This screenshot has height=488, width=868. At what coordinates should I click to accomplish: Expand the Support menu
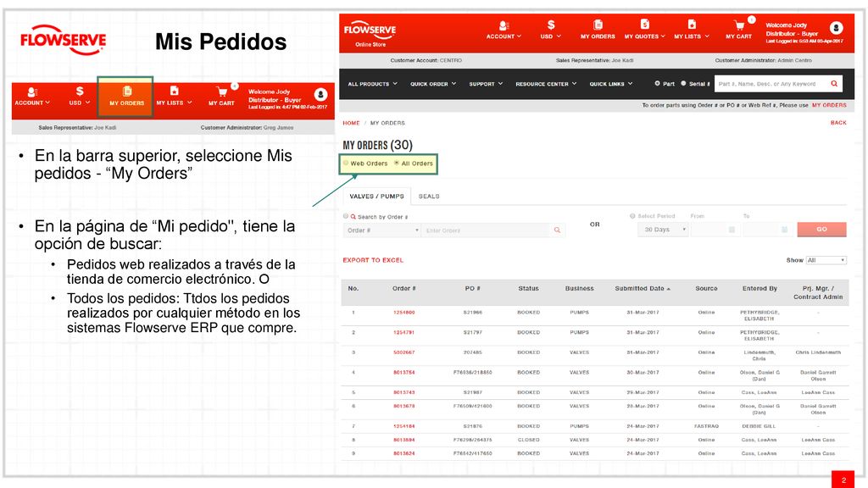point(486,84)
